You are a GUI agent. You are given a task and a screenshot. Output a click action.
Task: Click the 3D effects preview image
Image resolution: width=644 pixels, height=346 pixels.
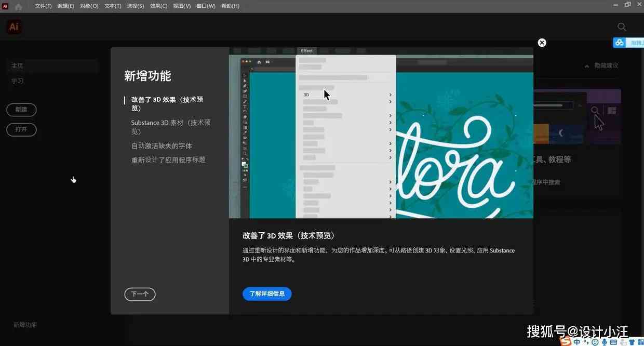click(x=381, y=132)
